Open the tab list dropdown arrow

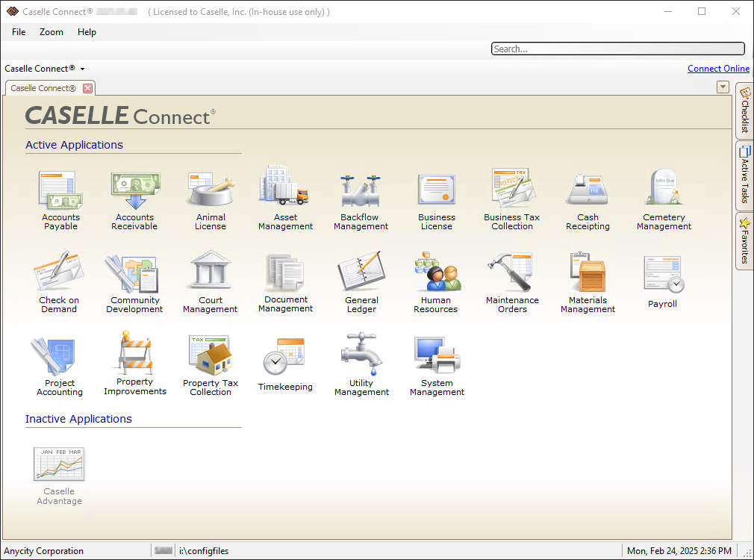[723, 87]
